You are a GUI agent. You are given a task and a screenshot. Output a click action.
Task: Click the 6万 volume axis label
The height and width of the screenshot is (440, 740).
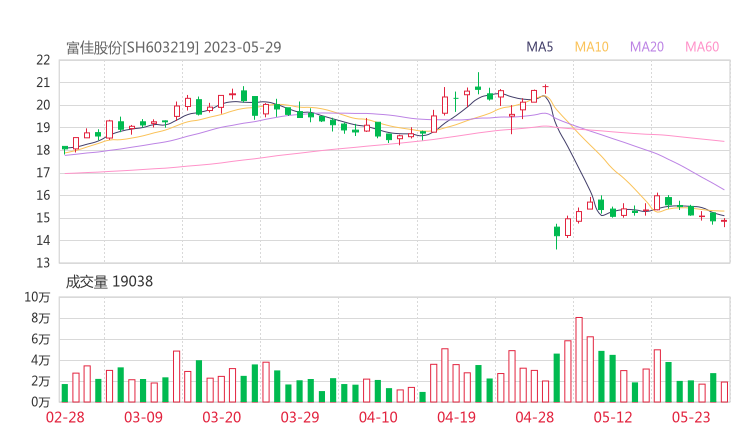click(41, 339)
